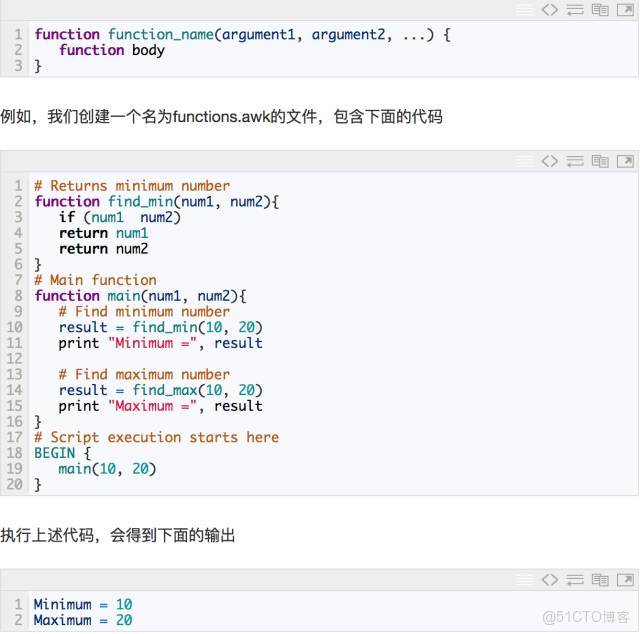This screenshot has height=634, width=640.
Task: Toggle line wrap on the output block
Action: coord(575,580)
